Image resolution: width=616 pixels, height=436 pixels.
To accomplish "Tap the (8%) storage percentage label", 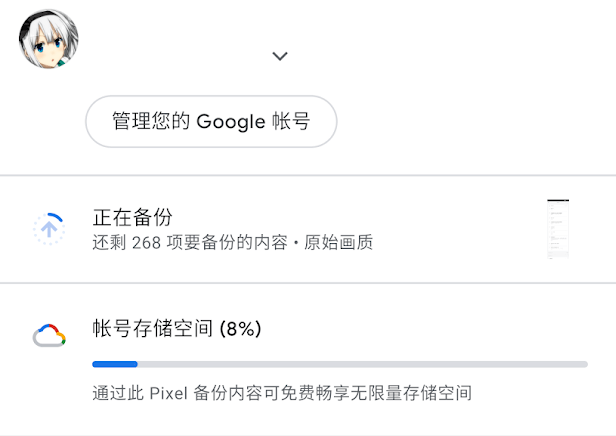I will (x=239, y=328).
